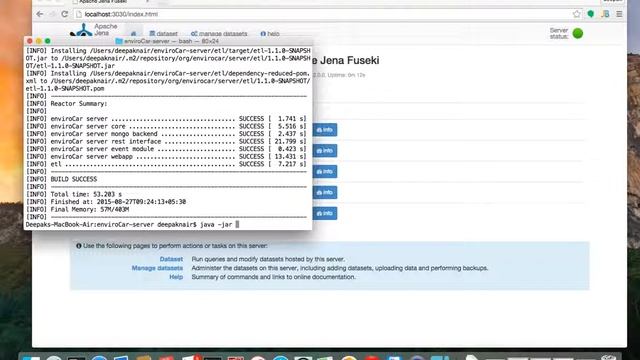Viewport: 640px width, 360px height.
Task: Bookmark the page with the star icon
Action: pyautogui.click(x=576, y=14)
